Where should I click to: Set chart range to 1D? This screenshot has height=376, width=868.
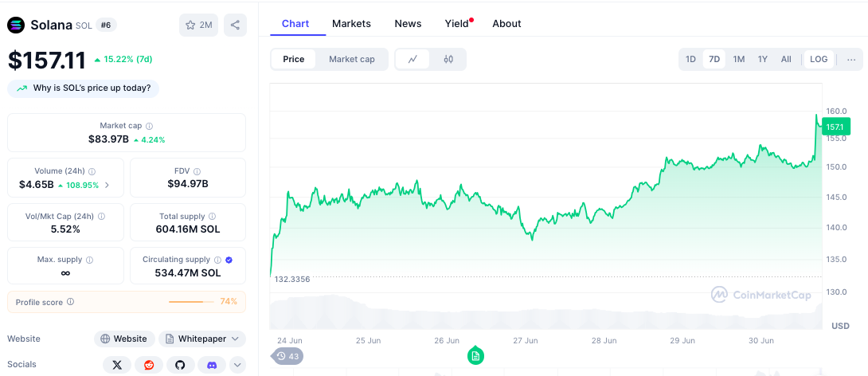click(690, 59)
